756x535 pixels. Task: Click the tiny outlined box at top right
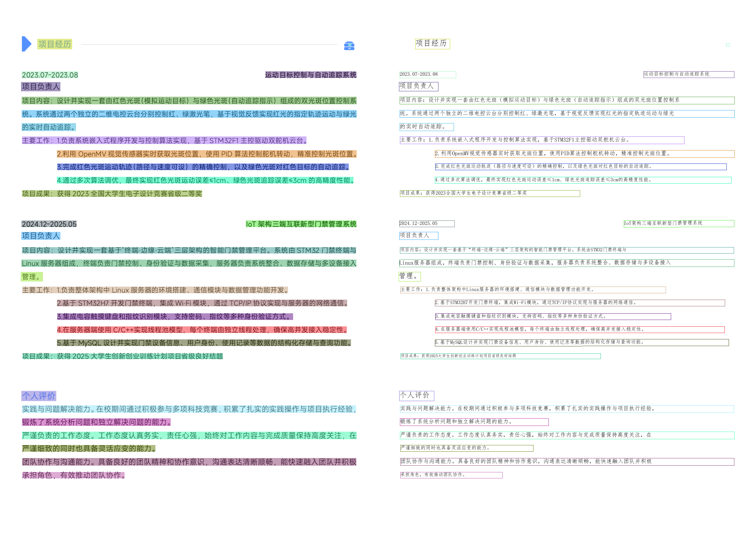coord(728,45)
